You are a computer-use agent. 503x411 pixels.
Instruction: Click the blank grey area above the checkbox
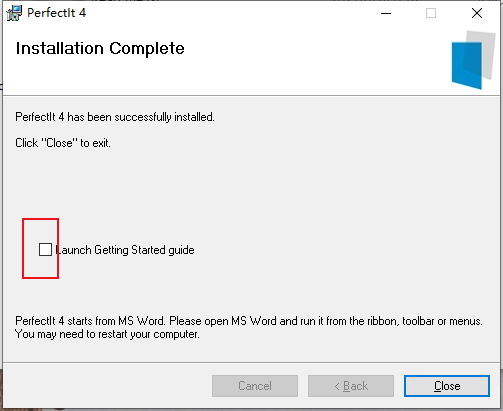click(233, 187)
